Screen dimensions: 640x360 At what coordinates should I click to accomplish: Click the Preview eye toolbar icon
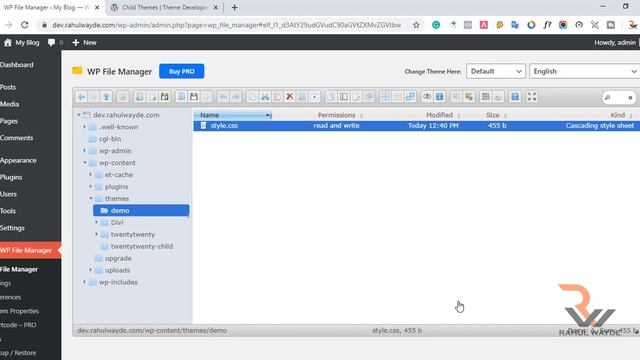[427, 97]
